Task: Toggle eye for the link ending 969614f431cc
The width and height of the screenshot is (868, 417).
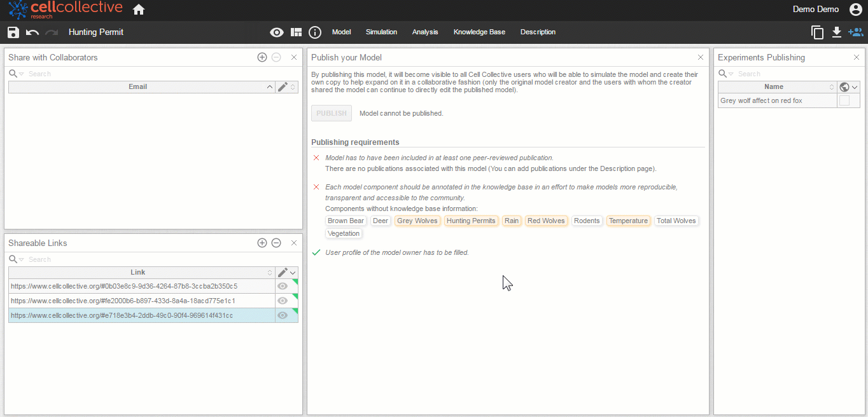Action: coord(283,315)
